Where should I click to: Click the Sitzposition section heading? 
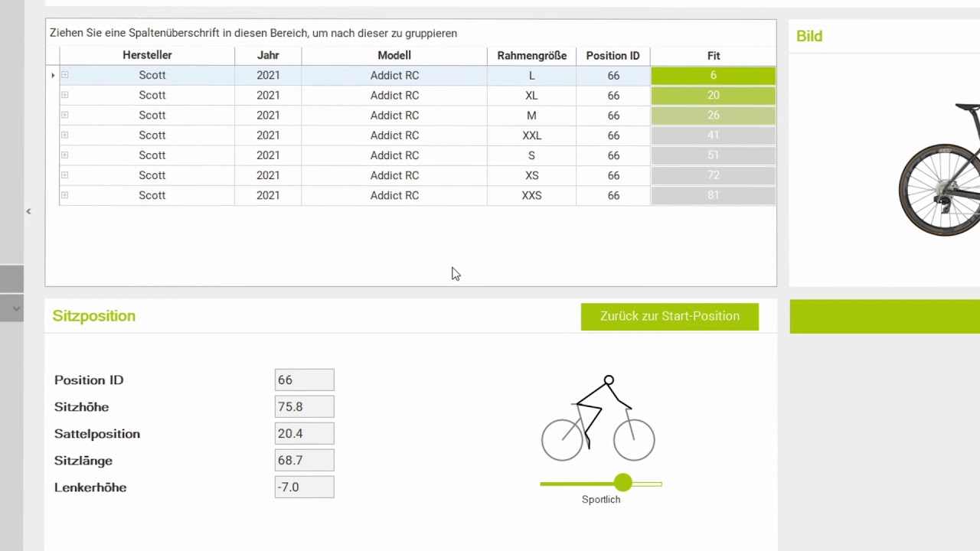(94, 316)
